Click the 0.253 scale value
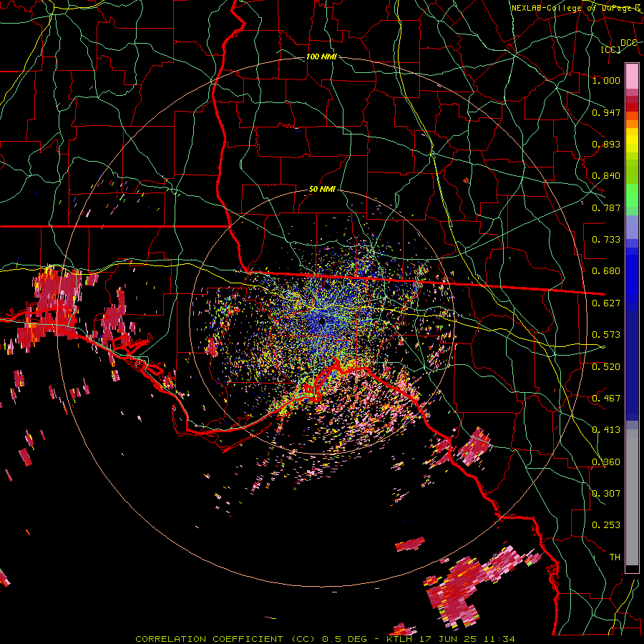 point(606,525)
